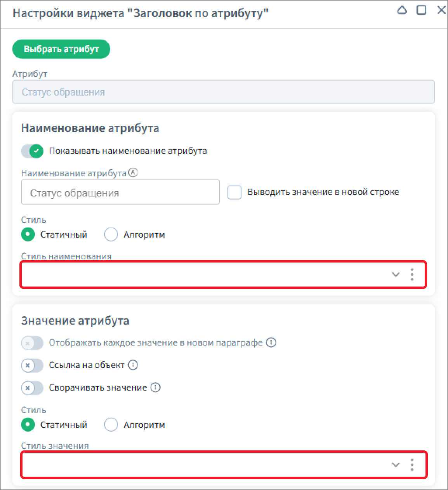Maximize the widget settings window
The image size is (448, 490).
coord(421,10)
